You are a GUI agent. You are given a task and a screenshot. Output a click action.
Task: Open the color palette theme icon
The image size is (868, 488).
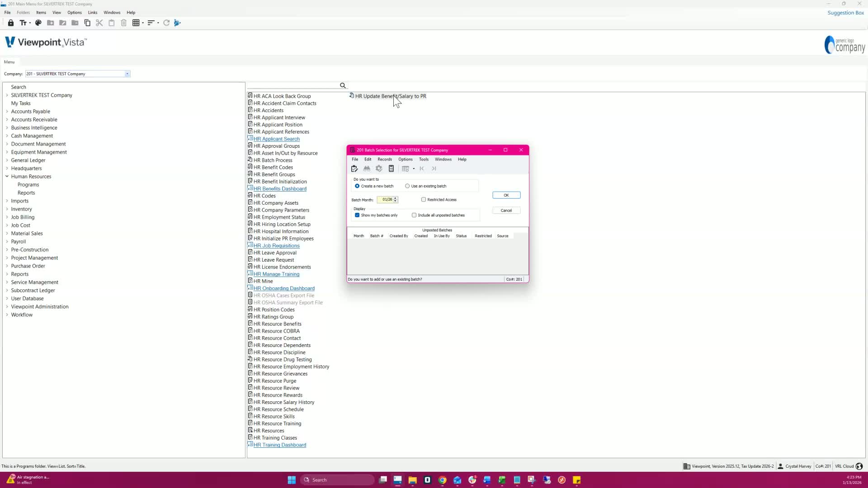(x=38, y=23)
